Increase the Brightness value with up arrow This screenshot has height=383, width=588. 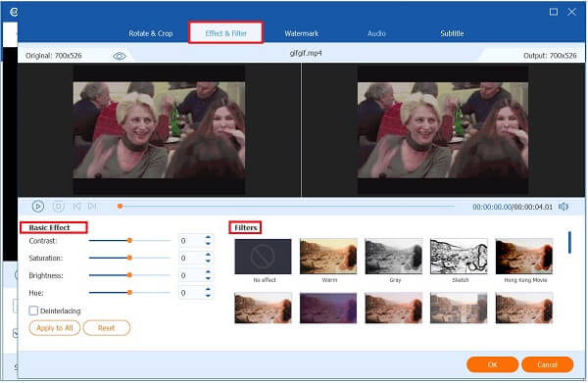(208, 271)
